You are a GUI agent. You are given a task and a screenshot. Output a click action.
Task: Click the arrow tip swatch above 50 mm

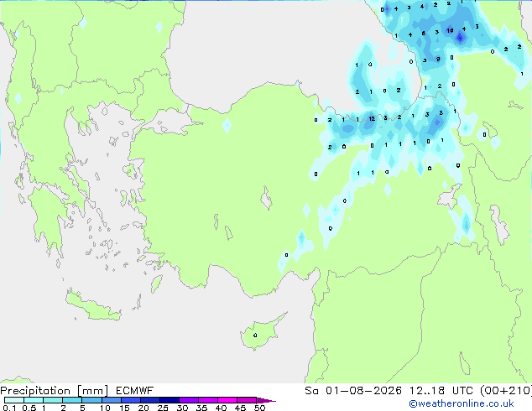pos(266,400)
